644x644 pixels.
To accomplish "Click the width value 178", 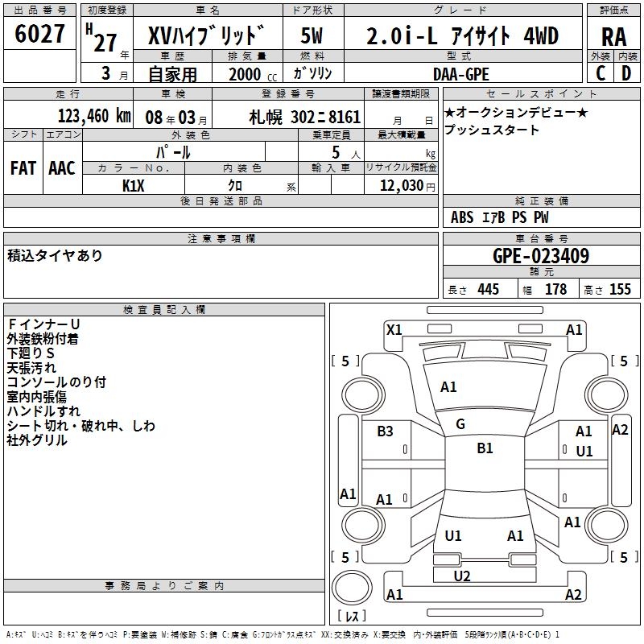I will 555,290.
